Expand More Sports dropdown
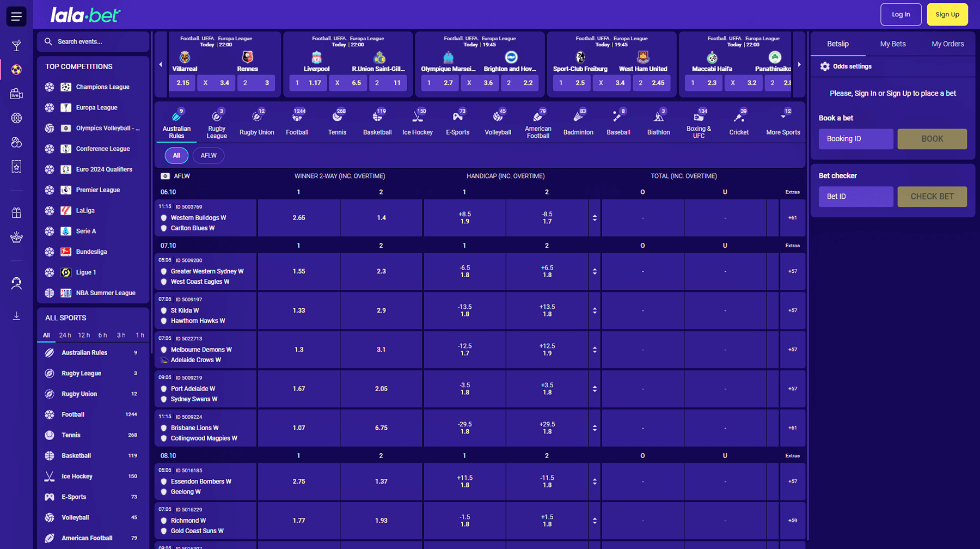980x549 pixels. tap(783, 123)
